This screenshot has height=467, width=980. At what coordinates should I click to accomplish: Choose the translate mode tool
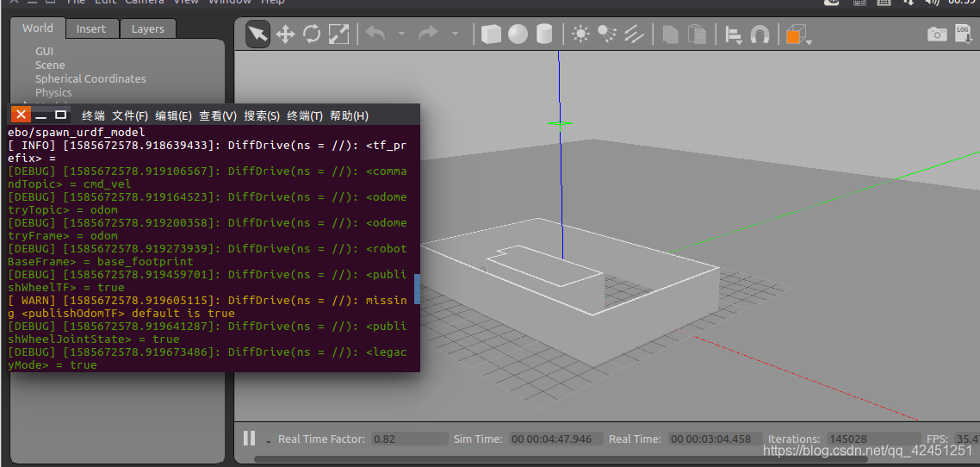click(285, 34)
